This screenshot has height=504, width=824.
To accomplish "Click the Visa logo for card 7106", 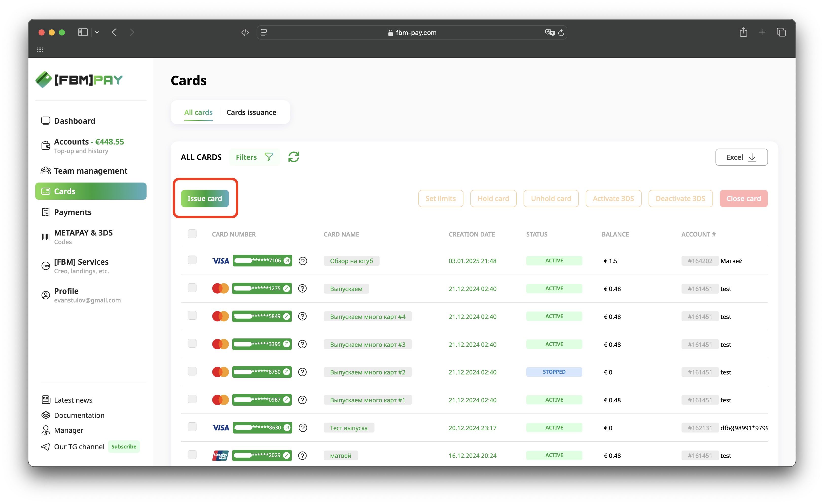I will click(220, 261).
